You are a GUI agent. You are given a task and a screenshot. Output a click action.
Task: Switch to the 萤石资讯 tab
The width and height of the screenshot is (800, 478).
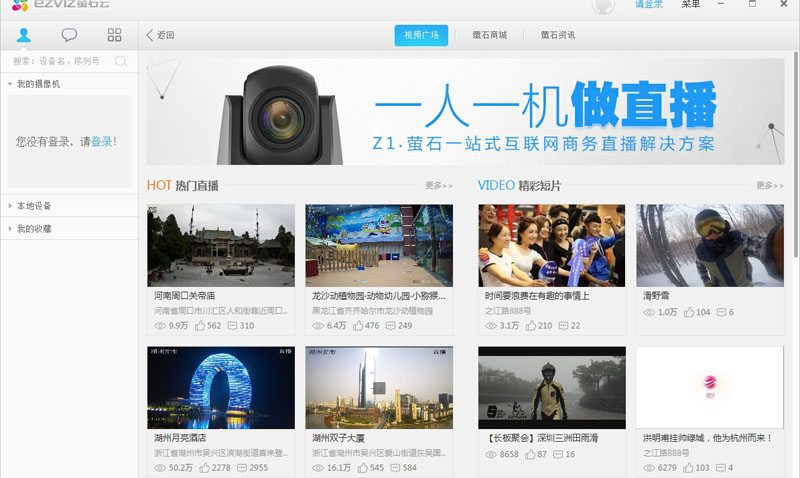[x=558, y=35]
